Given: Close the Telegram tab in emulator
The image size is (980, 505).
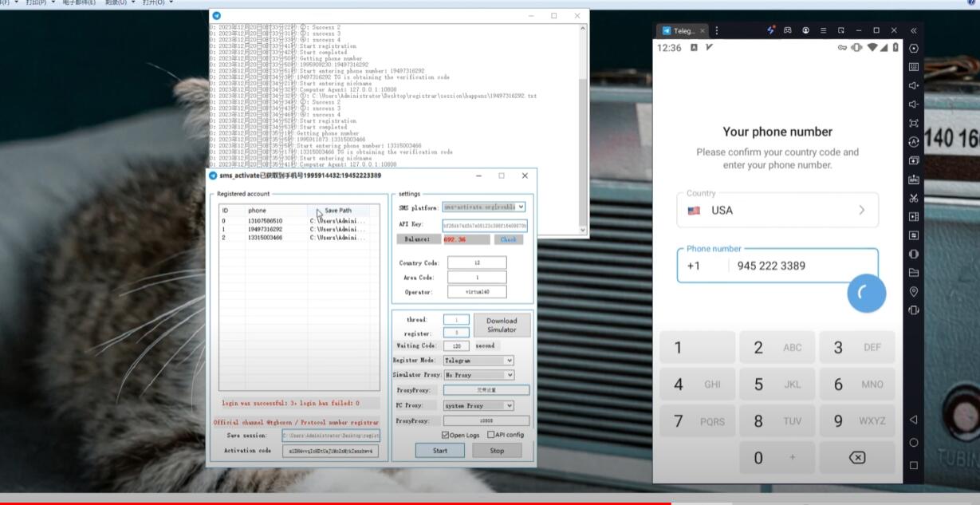Looking at the screenshot, I should 703,31.
